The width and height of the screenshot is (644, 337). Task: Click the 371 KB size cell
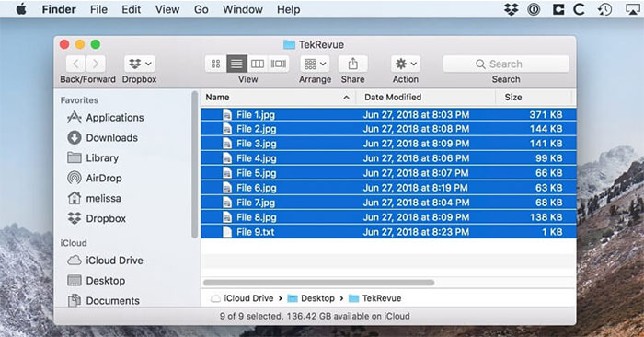tap(546, 115)
